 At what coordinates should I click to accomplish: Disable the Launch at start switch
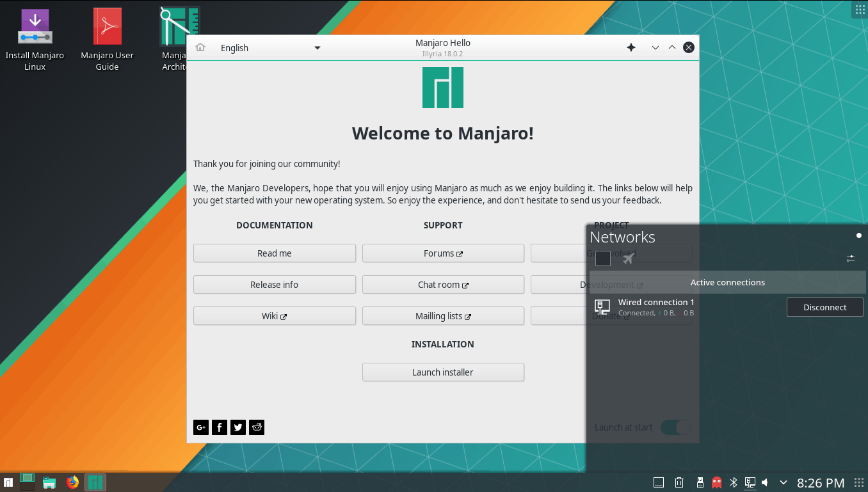click(675, 427)
